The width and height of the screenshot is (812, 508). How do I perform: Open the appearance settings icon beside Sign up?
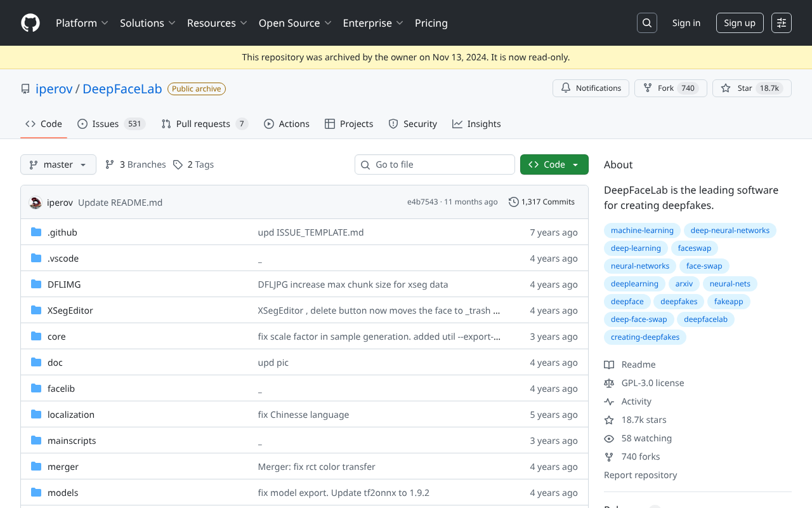pos(782,23)
